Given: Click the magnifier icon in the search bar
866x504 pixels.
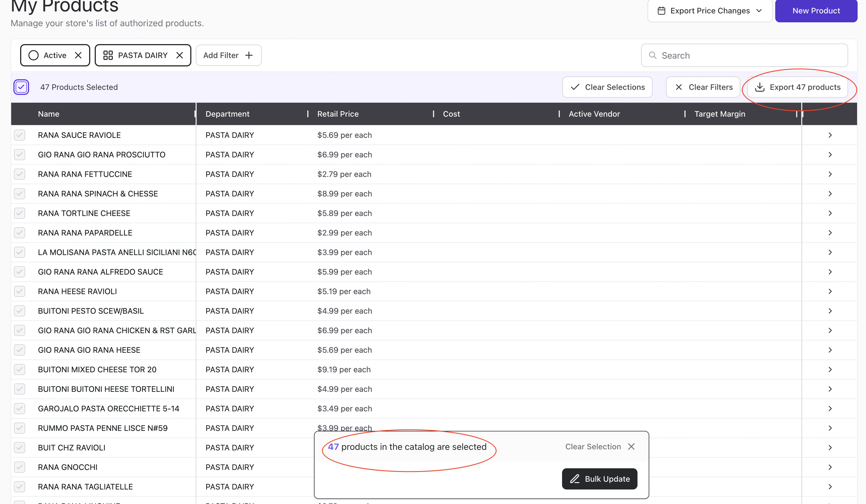Looking at the screenshot, I should click(x=653, y=55).
